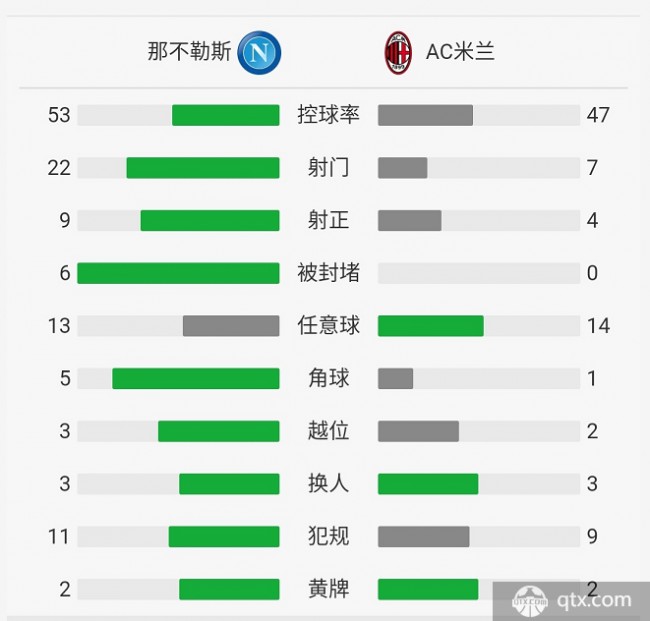650x621 pixels.
Task: Click the AC Milan crest icon
Action: pos(398,53)
